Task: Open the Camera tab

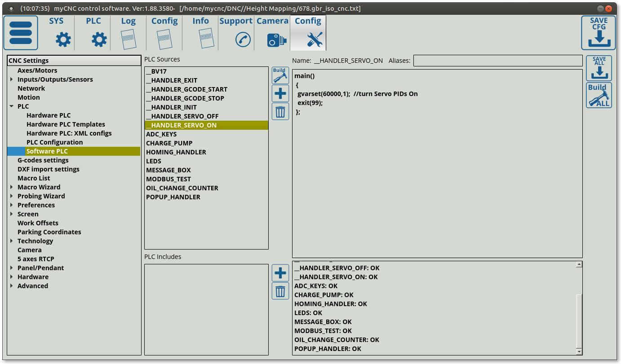Action: (x=272, y=33)
